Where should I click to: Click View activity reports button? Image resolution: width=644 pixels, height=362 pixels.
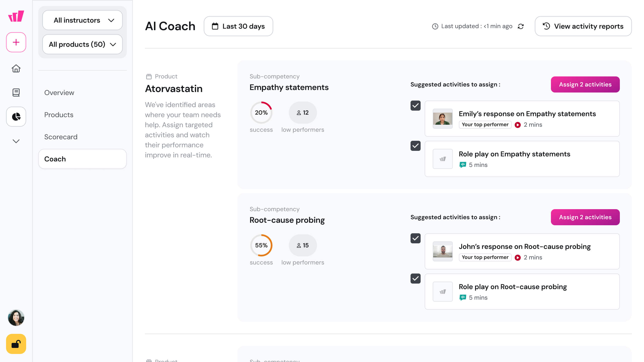[583, 26]
